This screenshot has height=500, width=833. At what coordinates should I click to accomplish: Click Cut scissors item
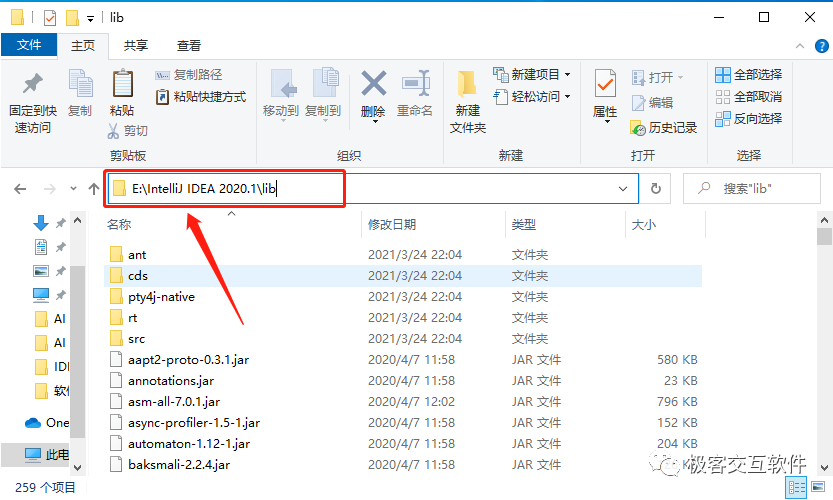coord(128,131)
